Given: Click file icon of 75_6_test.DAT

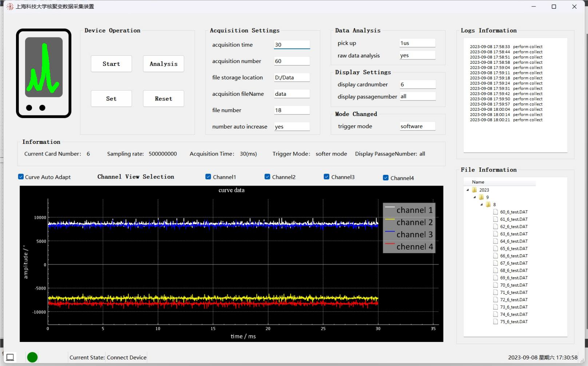Looking at the screenshot, I should click(x=495, y=322).
